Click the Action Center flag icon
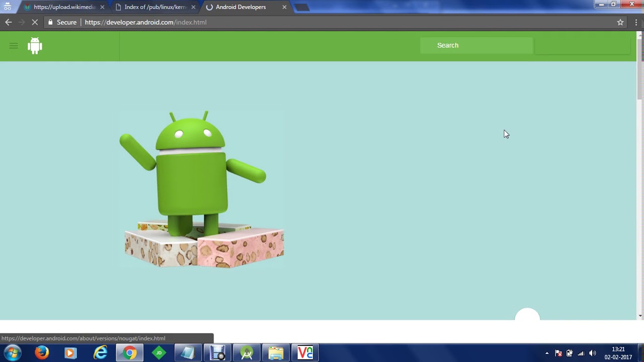The width and height of the screenshot is (644, 362). point(558,353)
